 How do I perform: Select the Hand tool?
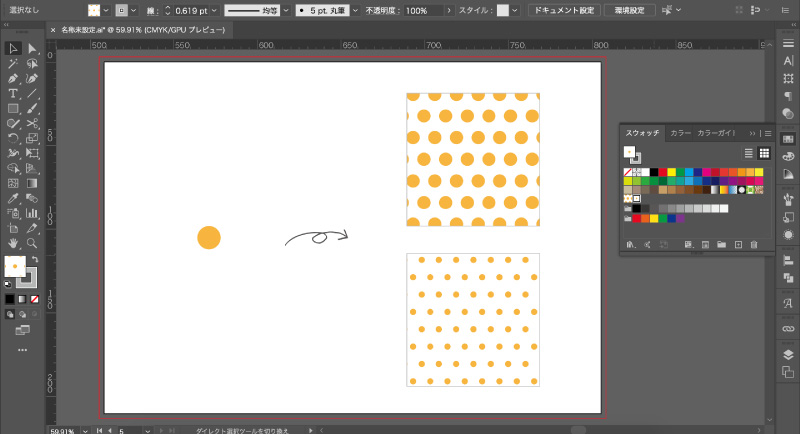click(x=13, y=243)
